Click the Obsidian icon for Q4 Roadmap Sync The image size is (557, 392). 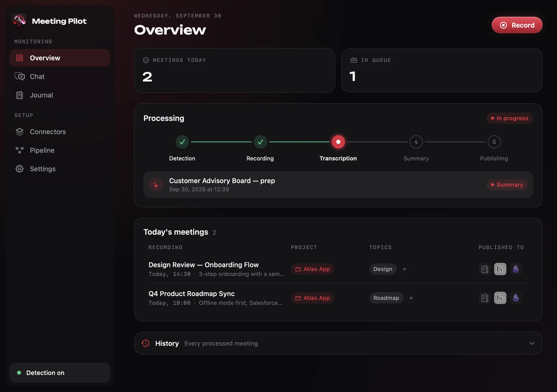516,298
